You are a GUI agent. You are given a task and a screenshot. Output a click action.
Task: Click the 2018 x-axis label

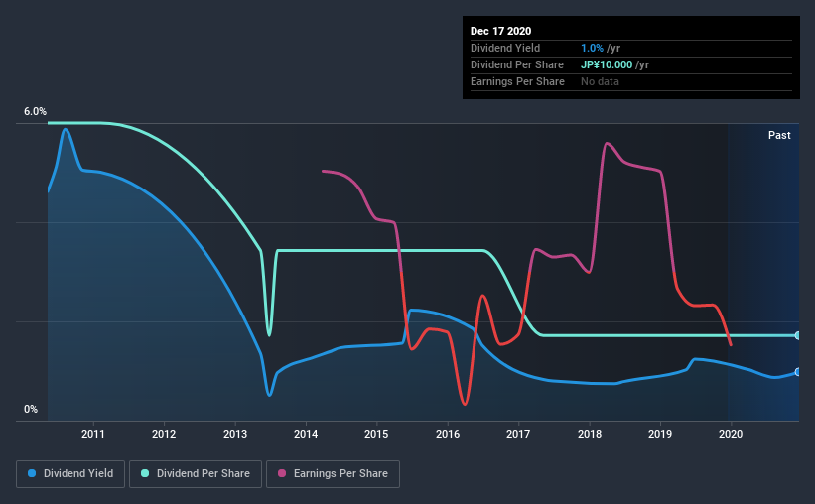click(590, 434)
